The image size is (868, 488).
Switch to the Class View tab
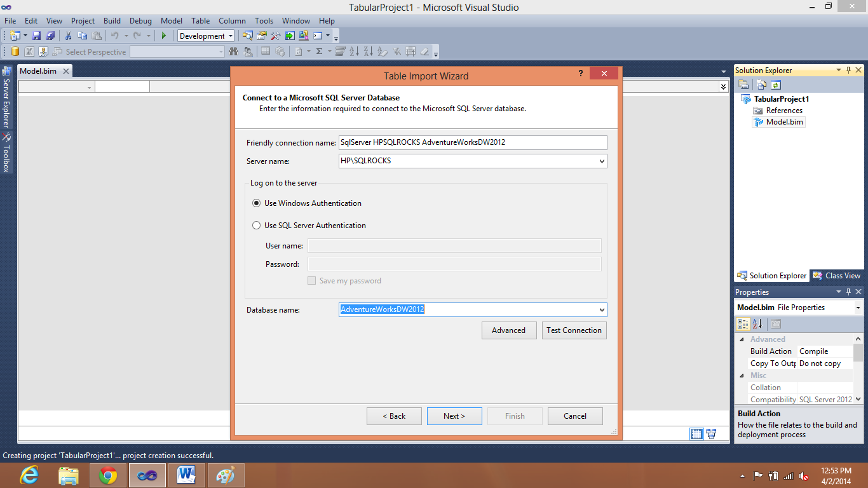(x=837, y=276)
